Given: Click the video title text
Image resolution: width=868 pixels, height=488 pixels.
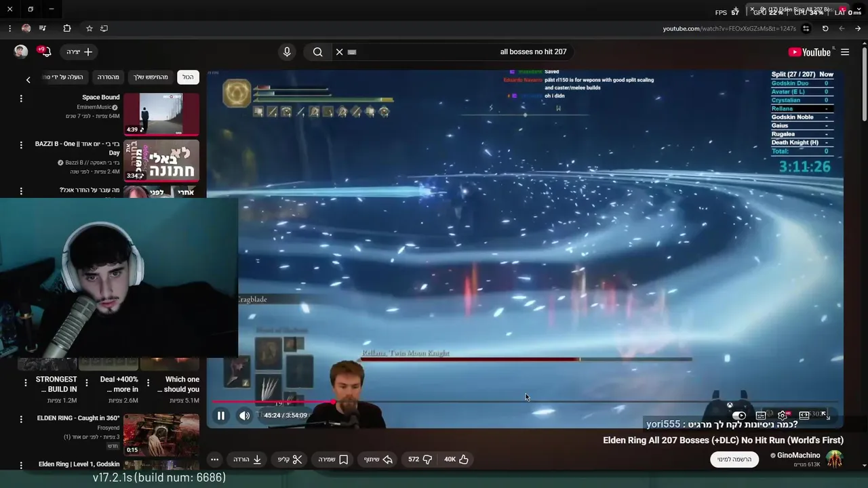Looking at the screenshot, I should 723,441.
